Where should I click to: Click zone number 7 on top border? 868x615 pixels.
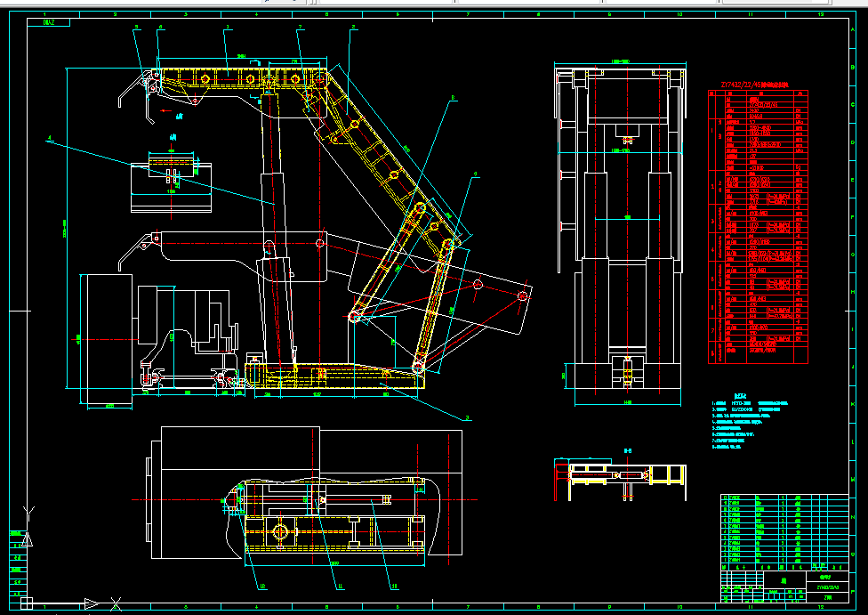point(469,14)
